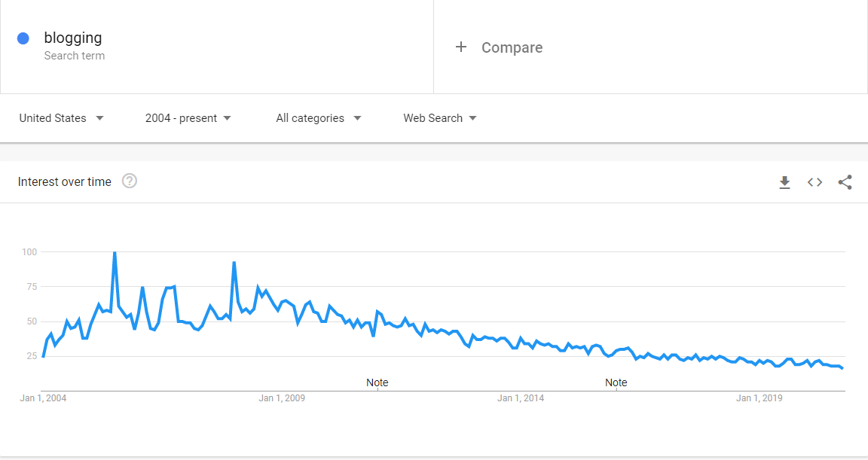The width and height of the screenshot is (868, 460).
Task: Click the 100 peak point on the chart
Action: [115, 252]
